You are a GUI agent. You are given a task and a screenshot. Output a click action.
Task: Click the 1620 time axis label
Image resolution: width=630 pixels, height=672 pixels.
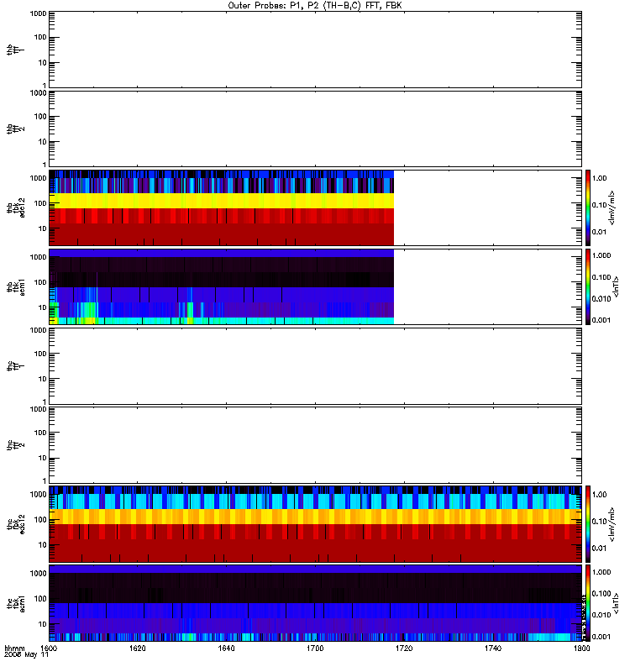[x=137, y=648]
